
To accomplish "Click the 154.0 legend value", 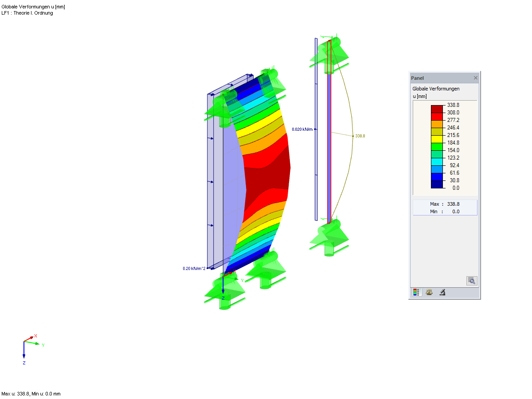I will (453, 150).
